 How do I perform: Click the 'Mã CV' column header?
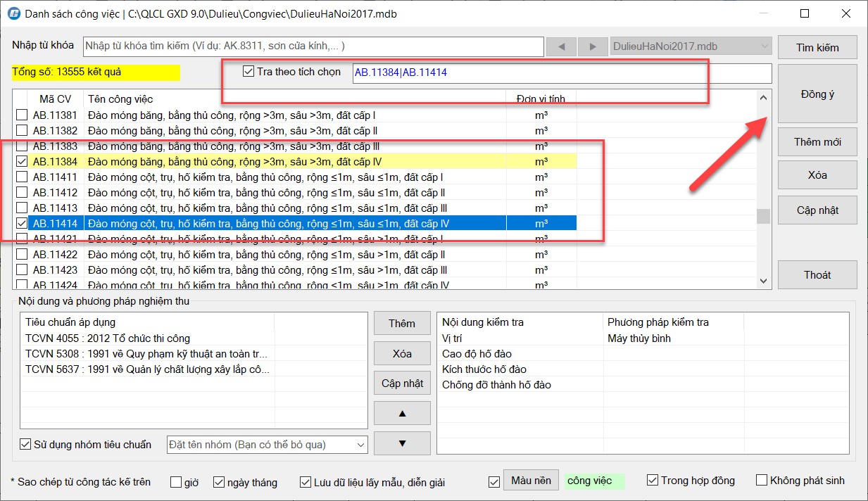[x=55, y=99]
